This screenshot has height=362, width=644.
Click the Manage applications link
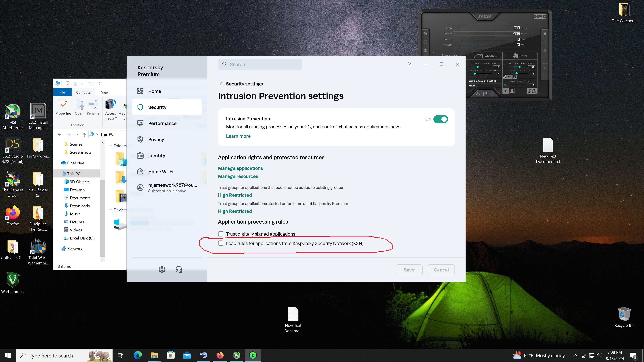tap(240, 168)
